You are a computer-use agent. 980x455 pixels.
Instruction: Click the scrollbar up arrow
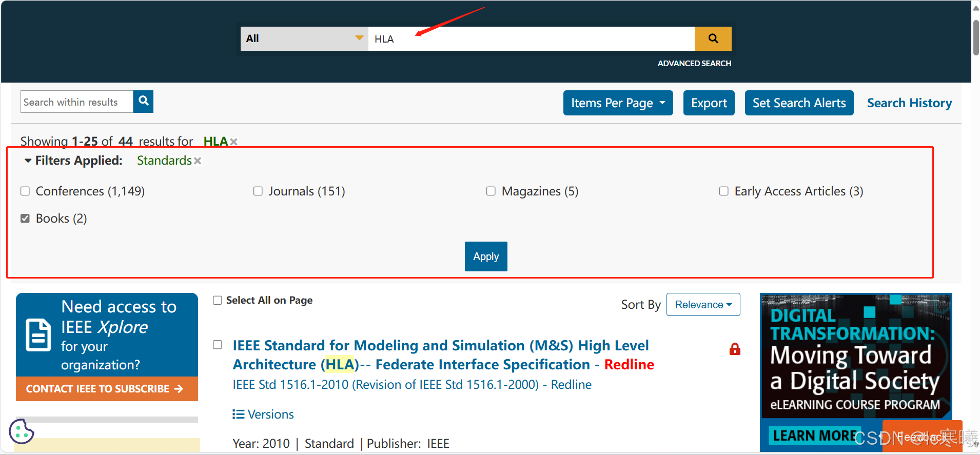975,7
